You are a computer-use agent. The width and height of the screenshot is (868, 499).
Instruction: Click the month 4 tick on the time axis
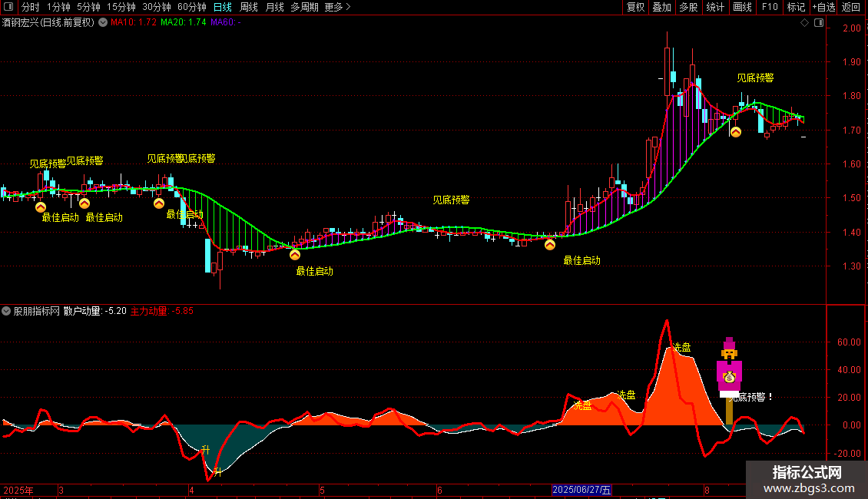[191, 490]
